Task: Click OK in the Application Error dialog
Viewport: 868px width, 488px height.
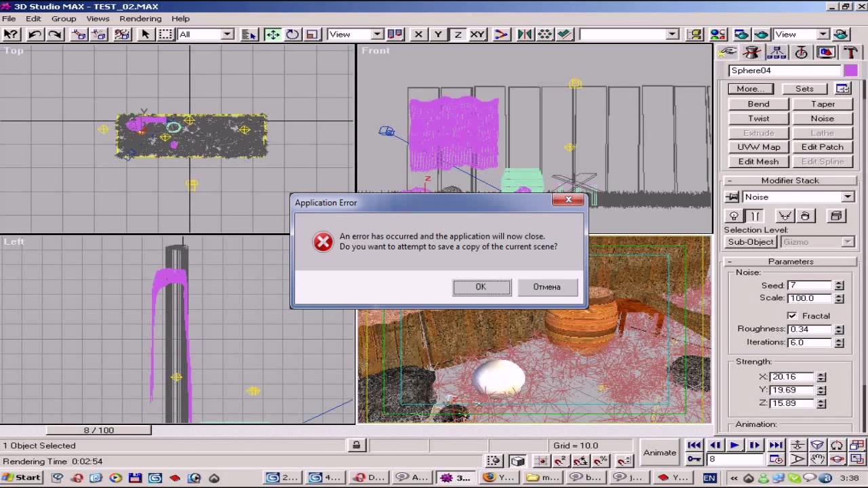Action: point(481,287)
